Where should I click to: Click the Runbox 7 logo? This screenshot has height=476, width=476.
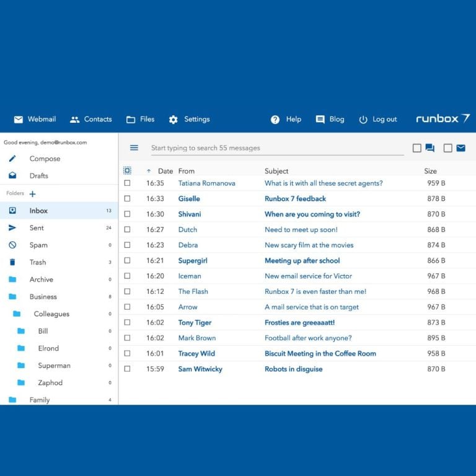(443, 118)
